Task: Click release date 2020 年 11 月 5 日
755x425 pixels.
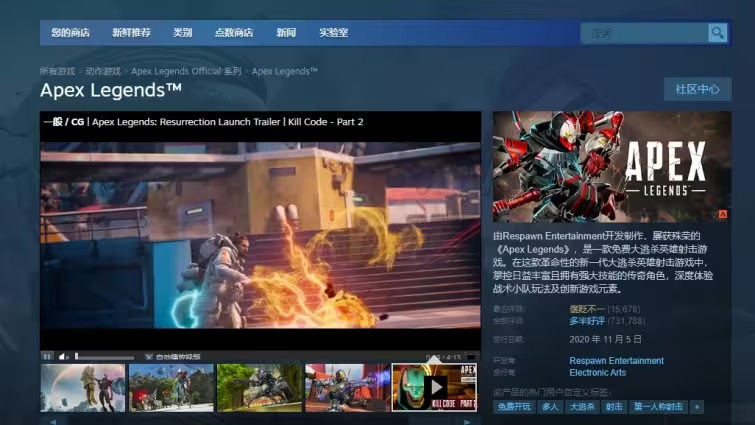Action: click(x=605, y=339)
